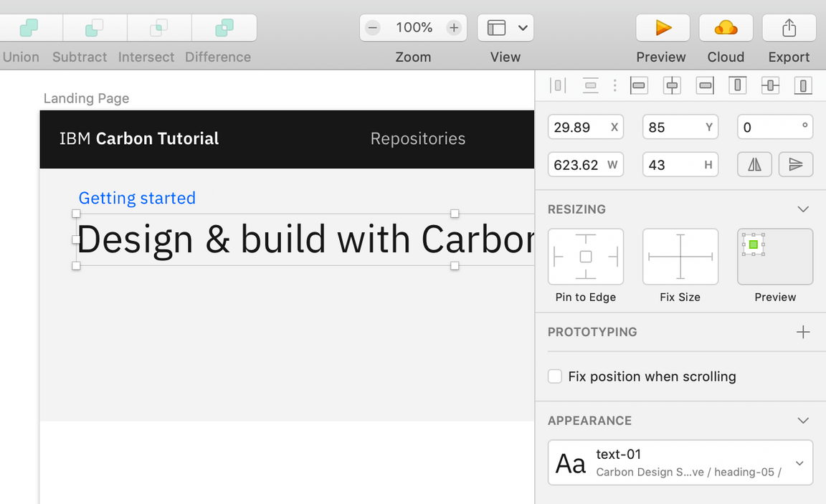Toggle the Fix Size resizing control
The height and width of the screenshot is (504, 826).
pos(680,257)
